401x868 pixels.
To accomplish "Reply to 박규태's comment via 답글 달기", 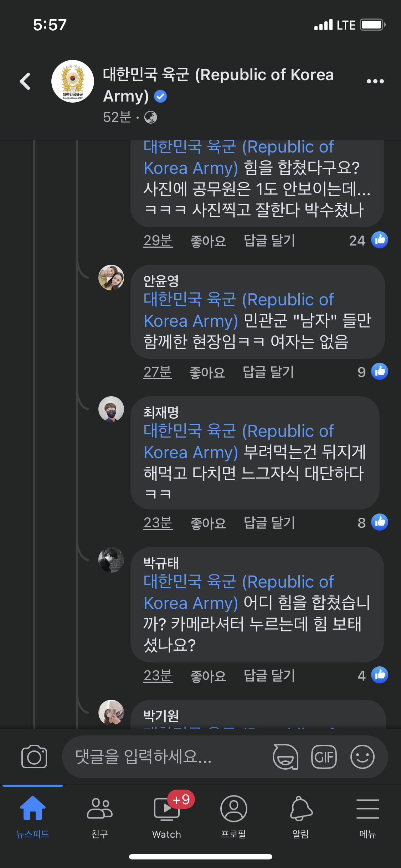I will point(269,676).
